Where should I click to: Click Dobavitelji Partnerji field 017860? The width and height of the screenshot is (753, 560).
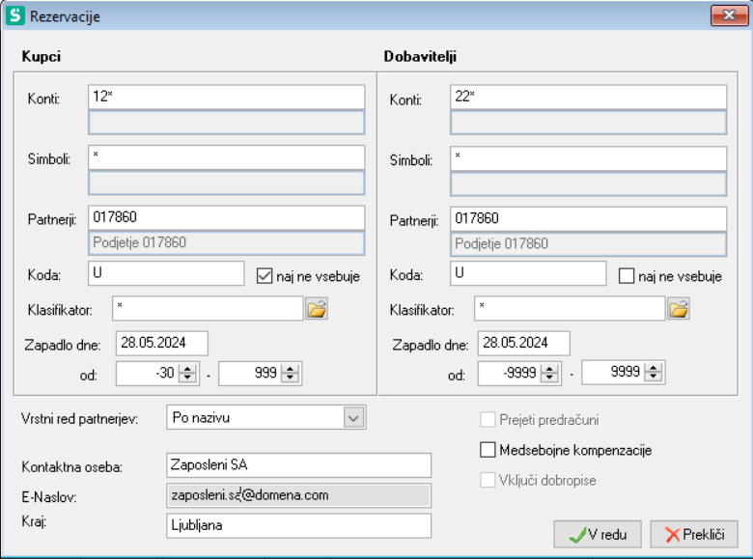click(588, 218)
